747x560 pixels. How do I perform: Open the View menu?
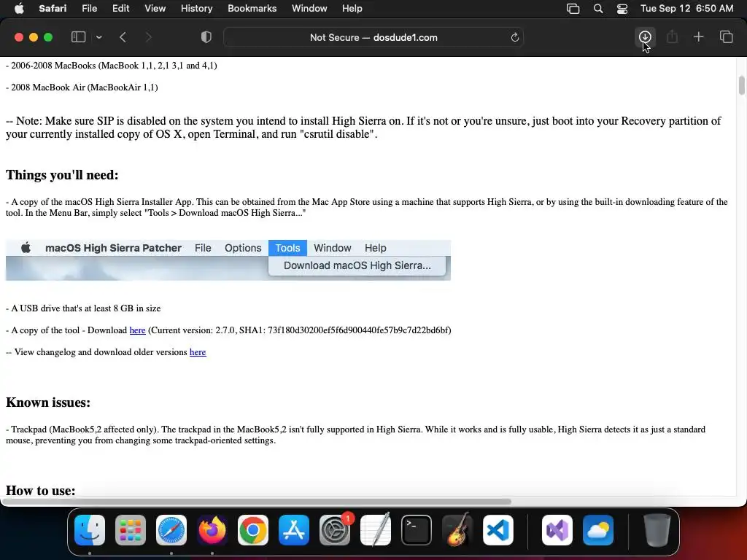point(155,9)
